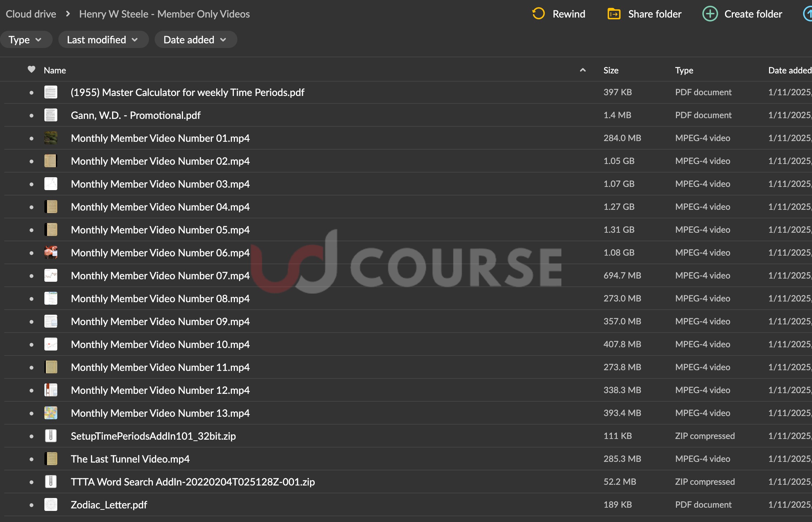Click the heart favourites icon in header
This screenshot has height=522, width=812.
pos(32,69)
